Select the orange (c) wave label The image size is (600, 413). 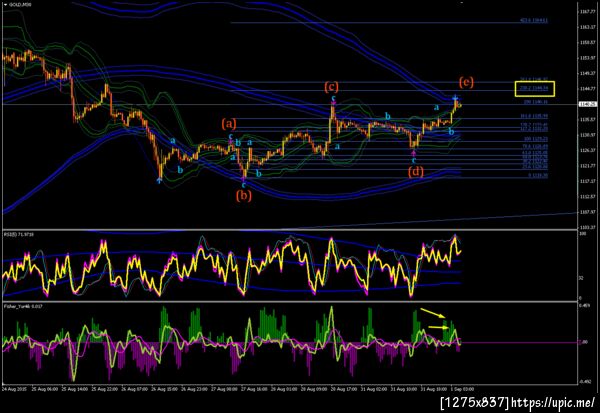pyautogui.click(x=331, y=87)
